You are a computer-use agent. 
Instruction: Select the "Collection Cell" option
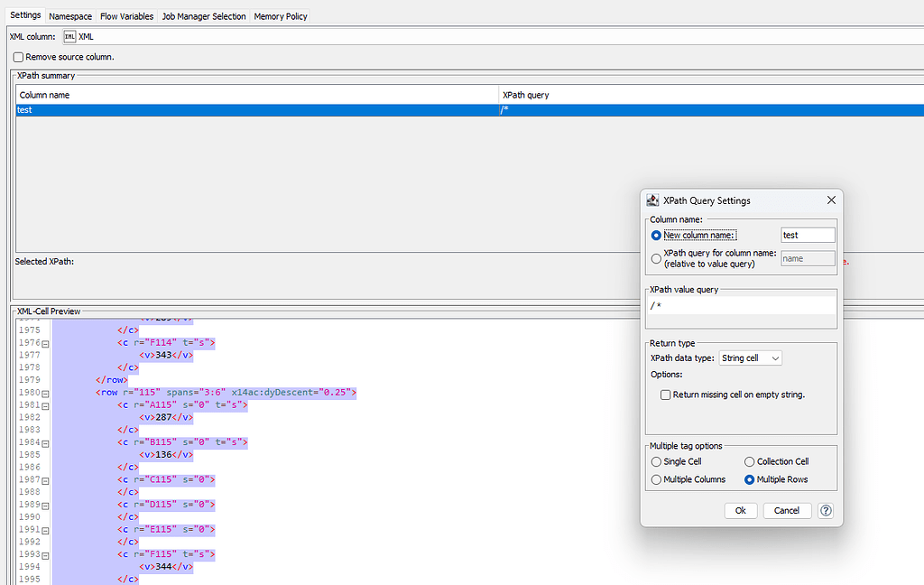[749, 461]
